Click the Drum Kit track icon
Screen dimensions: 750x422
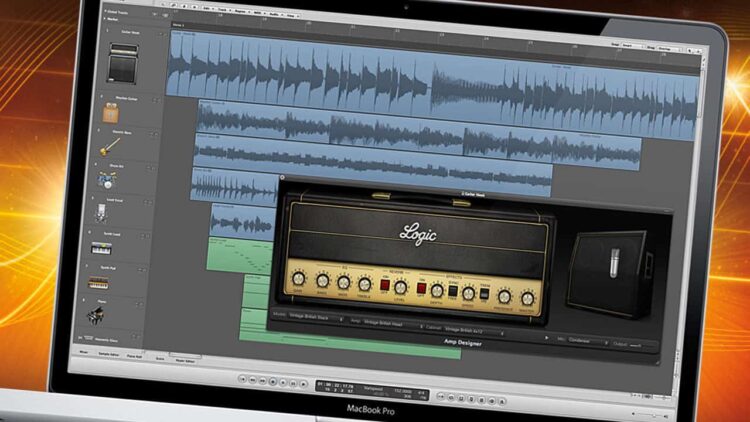106,180
